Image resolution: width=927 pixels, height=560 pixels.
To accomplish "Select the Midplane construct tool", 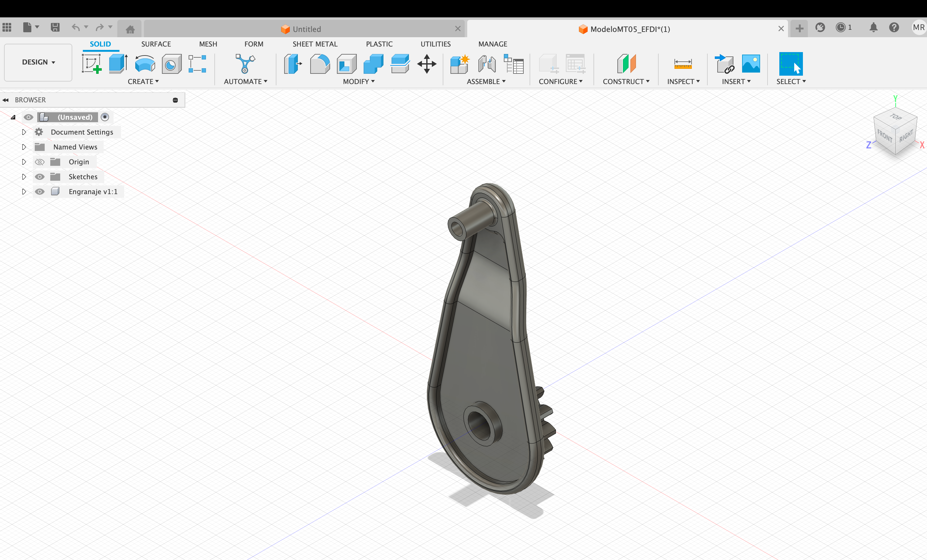I will tap(626, 64).
